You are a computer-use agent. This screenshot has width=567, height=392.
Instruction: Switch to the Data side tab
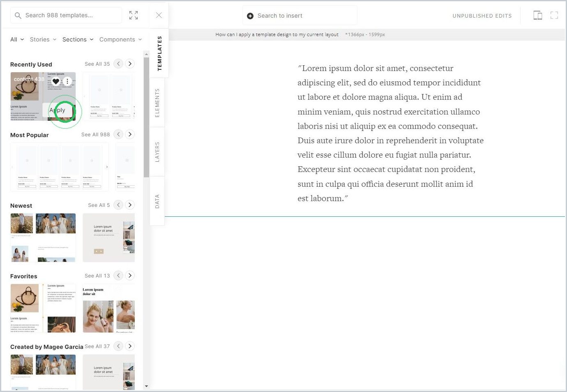[x=157, y=201]
